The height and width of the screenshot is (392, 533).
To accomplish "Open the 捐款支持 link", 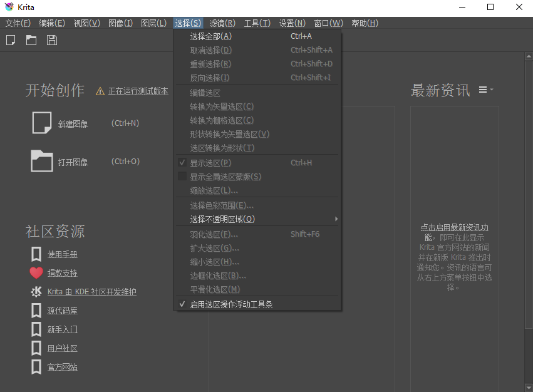I will coord(62,273).
